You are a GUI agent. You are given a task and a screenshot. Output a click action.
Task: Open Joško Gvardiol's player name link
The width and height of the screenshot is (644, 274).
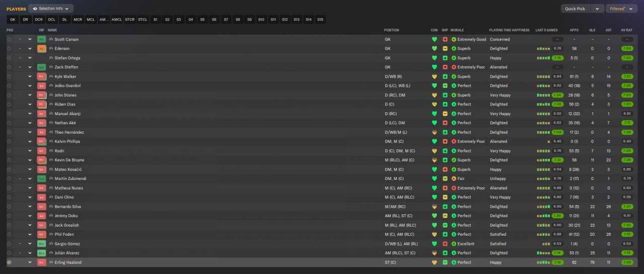[x=67, y=85]
